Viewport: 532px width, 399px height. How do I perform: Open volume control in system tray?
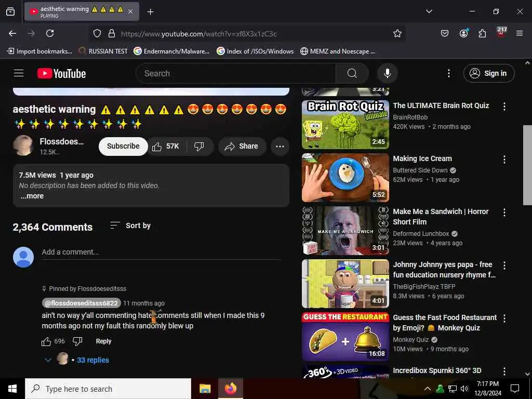464,389
